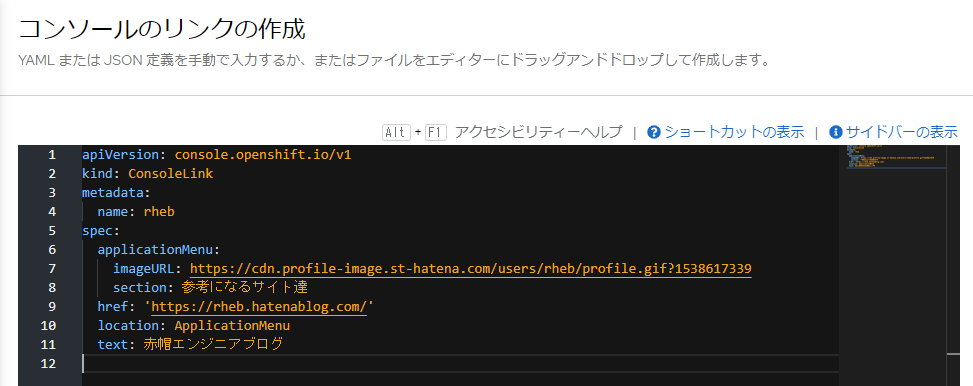Open サイドバーの表示 link
The height and width of the screenshot is (386, 973).
click(902, 132)
